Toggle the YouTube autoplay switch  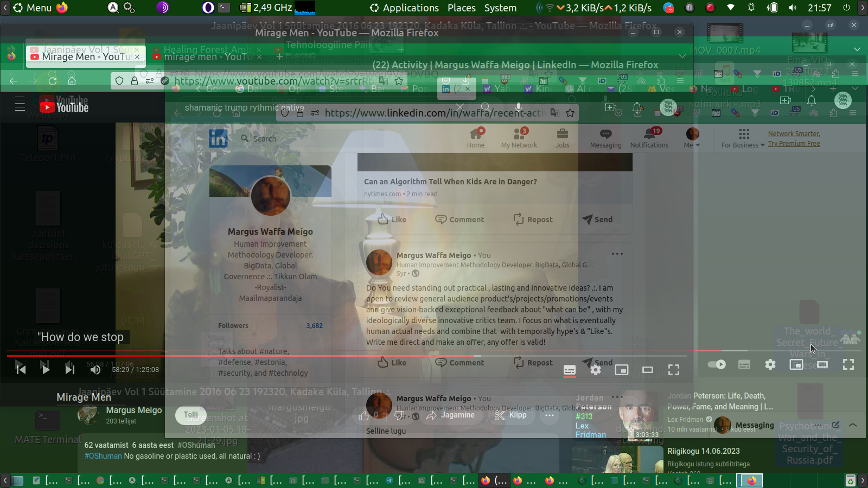pos(717,364)
